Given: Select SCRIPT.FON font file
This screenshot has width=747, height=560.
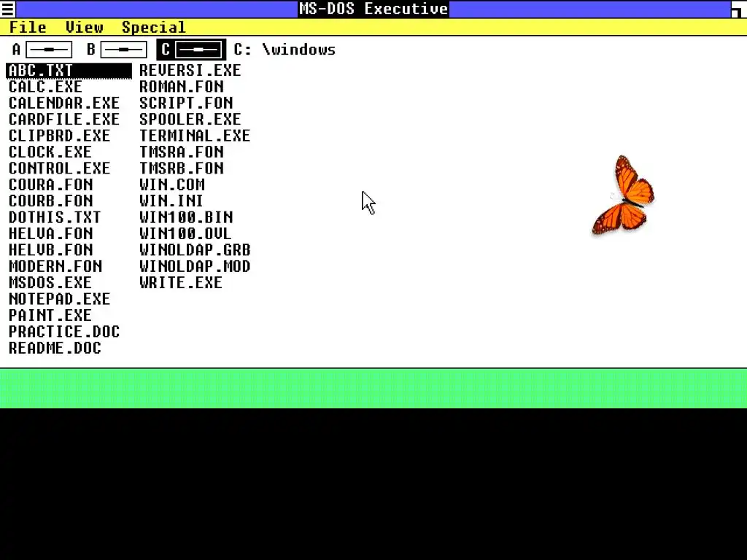Looking at the screenshot, I should point(186,103).
